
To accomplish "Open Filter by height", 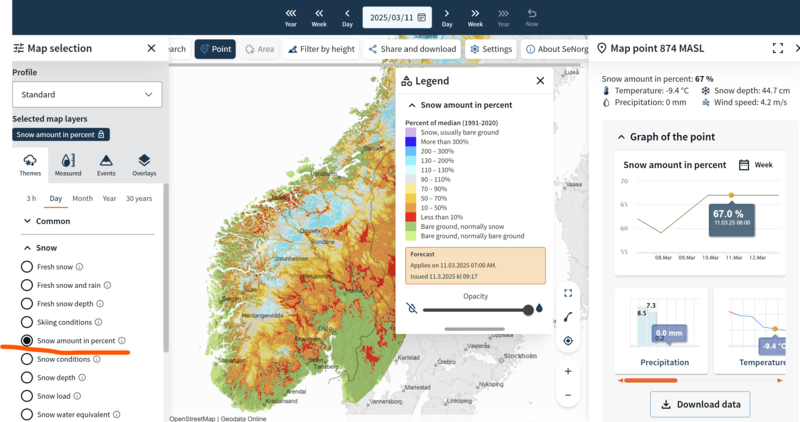I will point(321,49).
